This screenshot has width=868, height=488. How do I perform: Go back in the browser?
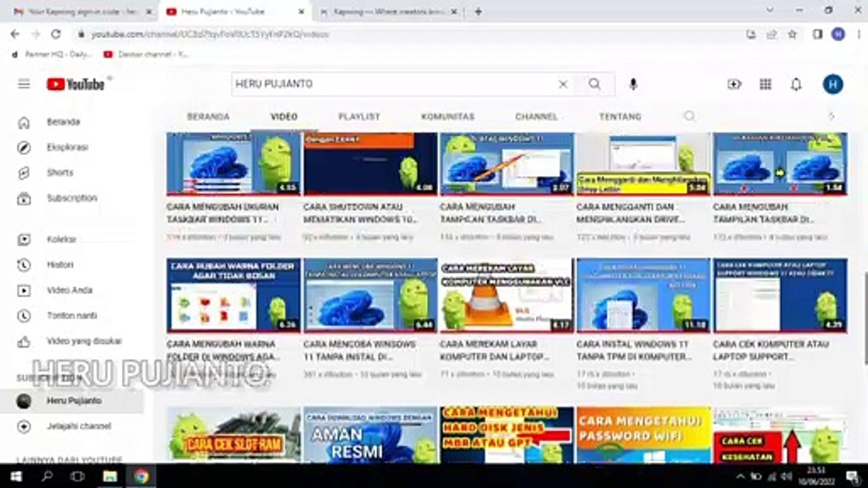15,34
